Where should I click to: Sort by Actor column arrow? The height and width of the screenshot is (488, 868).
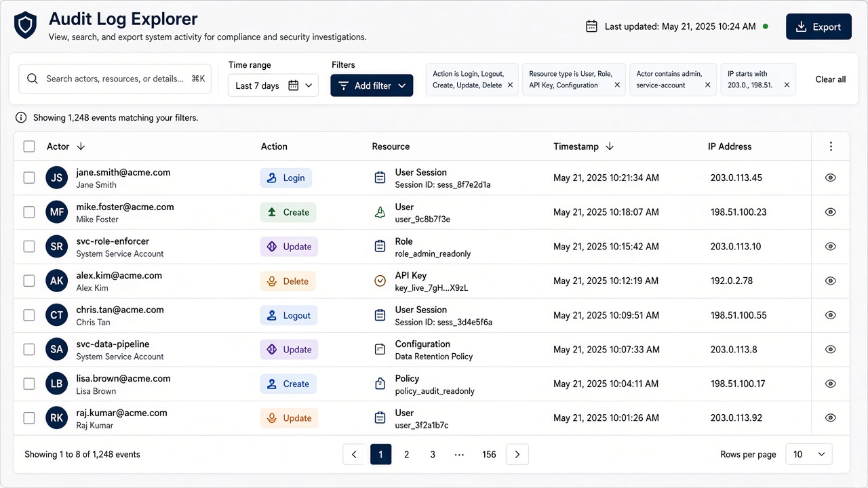(x=81, y=146)
